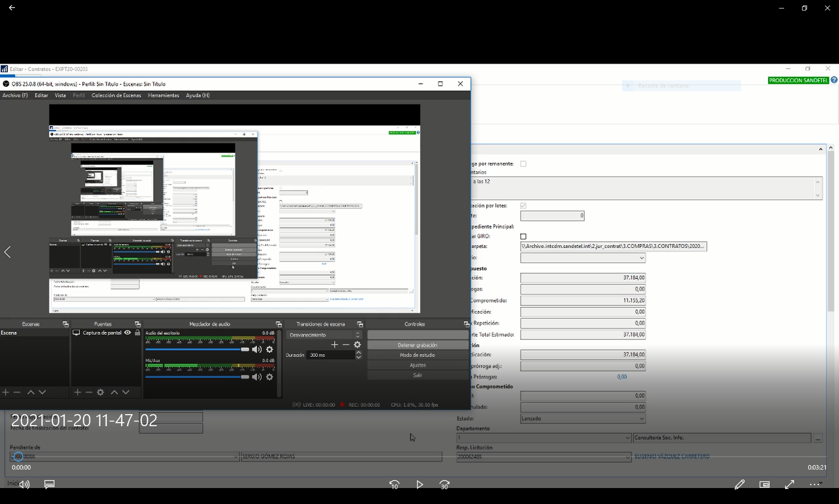The width and height of the screenshot is (839, 504).
Task: Click the video seek bar position handle
Action: point(18,456)
